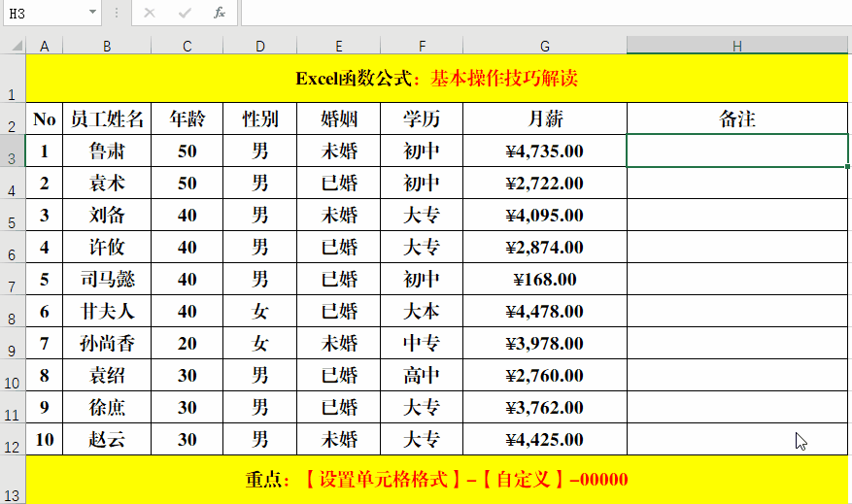Click salary cell '¥2,722.00'

[545, 183]
